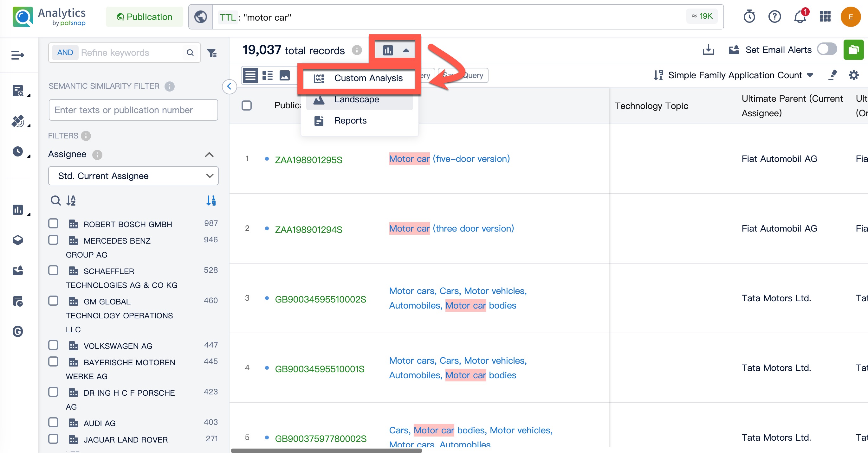Open Std. Current Assignee dropdown
Screen dimensions: 868x453
133,176
